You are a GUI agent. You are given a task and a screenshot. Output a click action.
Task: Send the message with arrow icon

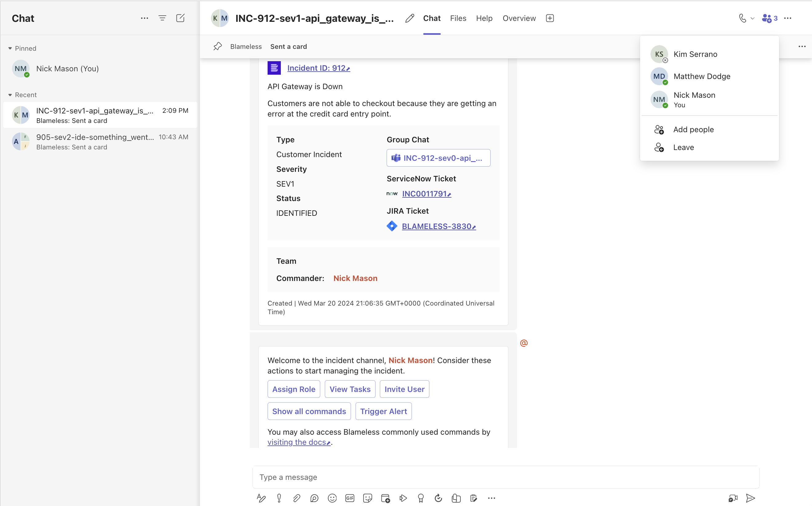pos(750,498)
